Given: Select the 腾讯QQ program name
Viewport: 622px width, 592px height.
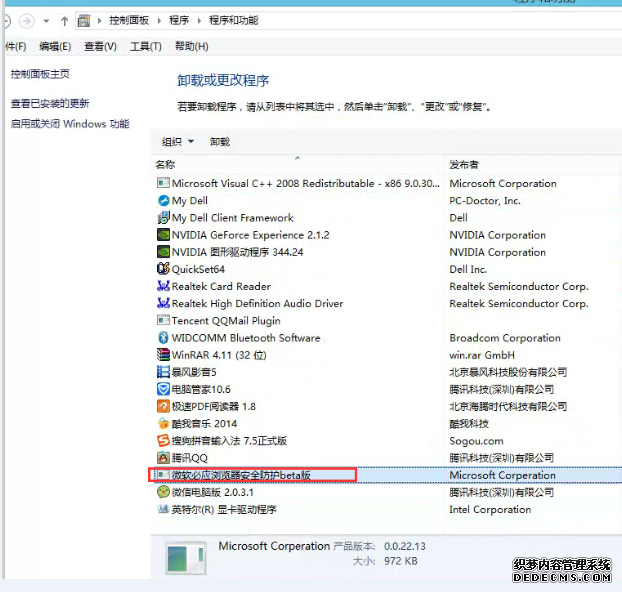Looking at the screenshot, I should coord(190,458).
